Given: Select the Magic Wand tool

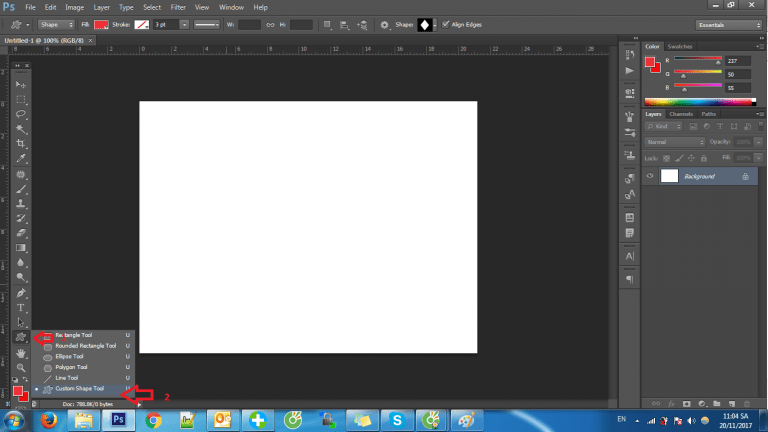Looking at the screenshot, I should pos(21,130).
